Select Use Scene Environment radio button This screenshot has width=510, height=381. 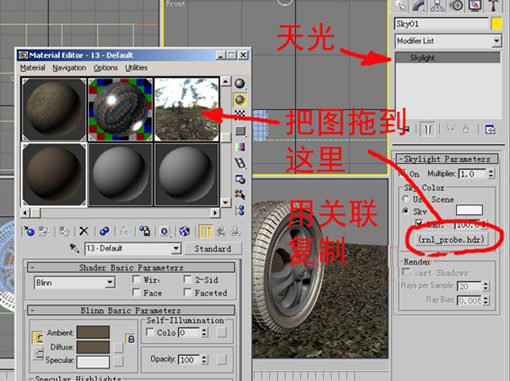tap(406, 199)
